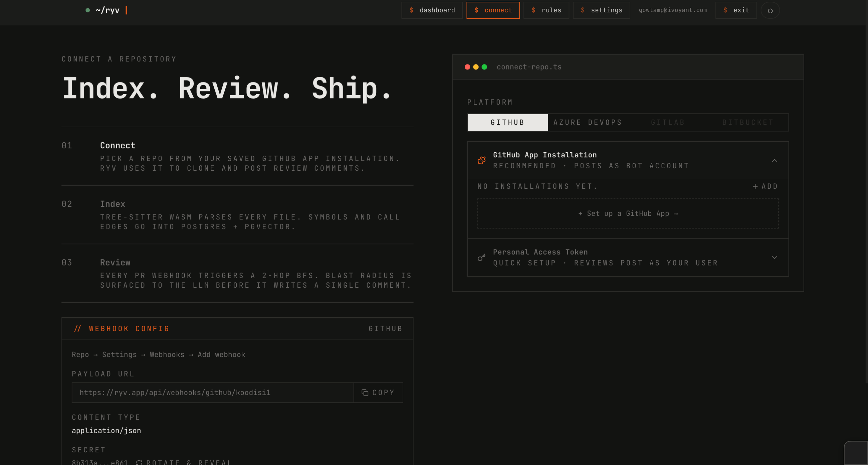Switch to the AZURE DEVOPS platform tab

[588, 122]
